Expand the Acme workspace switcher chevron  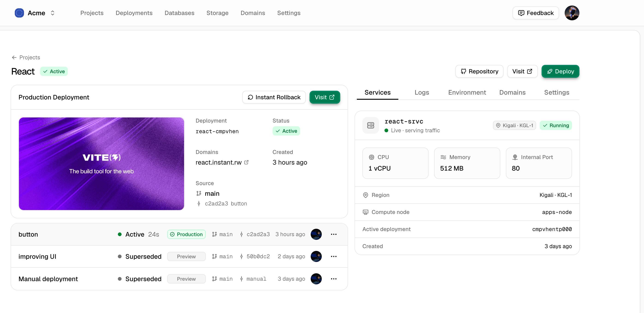pos(53,13)
